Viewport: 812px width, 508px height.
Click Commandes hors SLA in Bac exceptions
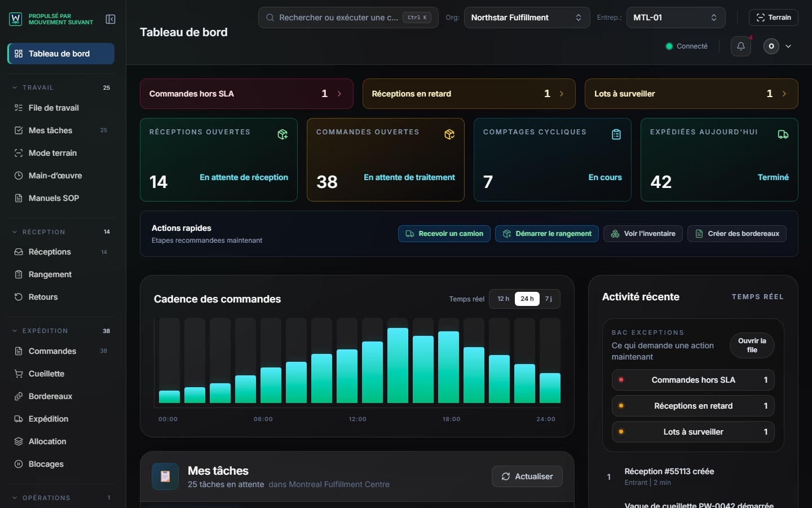(693, 380)
